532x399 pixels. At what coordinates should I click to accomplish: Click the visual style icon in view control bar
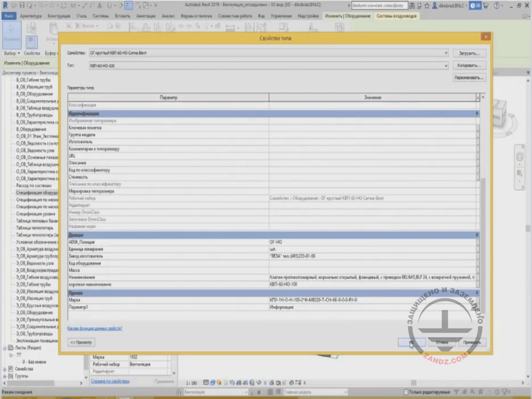point(213,383)
